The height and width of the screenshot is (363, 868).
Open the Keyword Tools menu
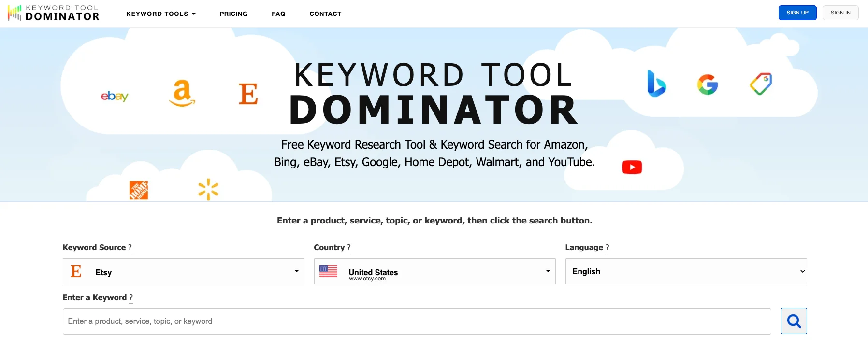(x=161, y=14)
